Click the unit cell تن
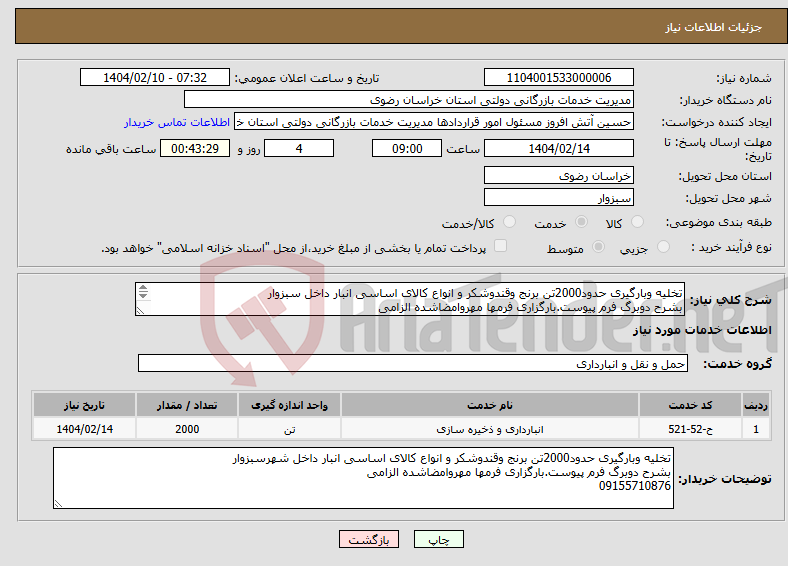This screenshot has height=566, width=788. (289, 429)
